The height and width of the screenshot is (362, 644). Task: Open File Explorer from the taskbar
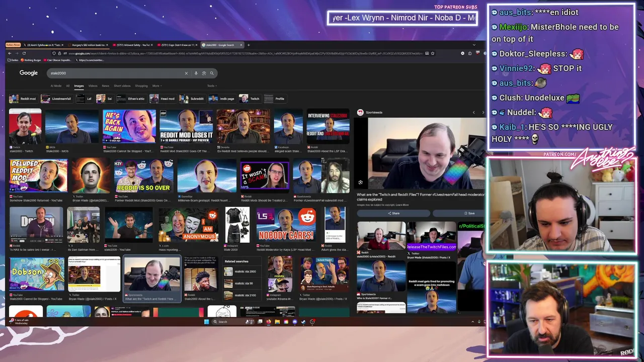(277, 322)
